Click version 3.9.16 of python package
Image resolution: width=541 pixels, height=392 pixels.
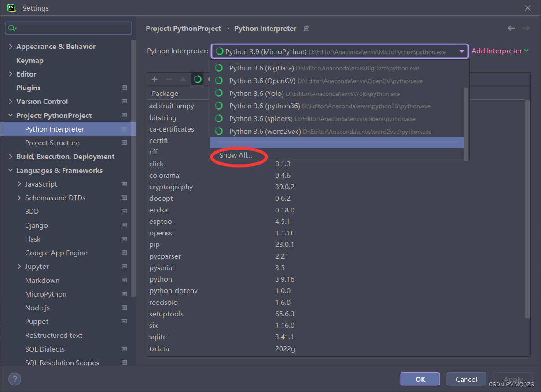coord(285,279)
